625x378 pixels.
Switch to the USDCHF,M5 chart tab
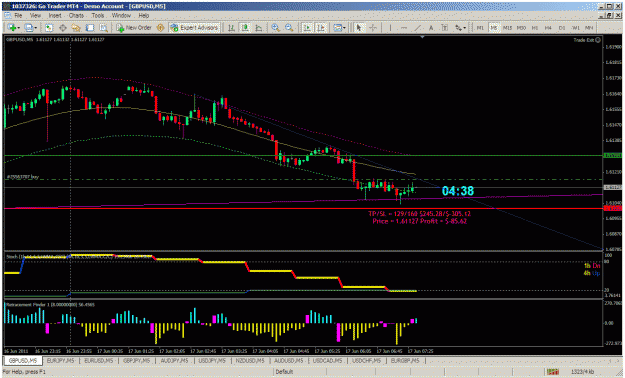coord(366,360)
